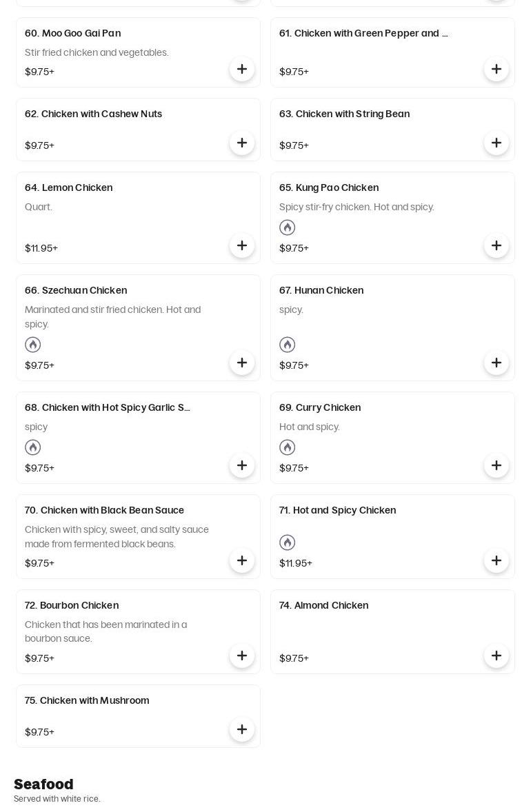Add Almond Chicken to cart

[497, 656]
